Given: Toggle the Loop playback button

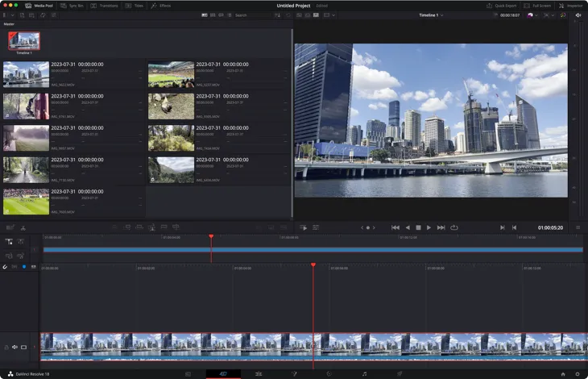Looking at the screenshot, I should [x=454, y=227].
